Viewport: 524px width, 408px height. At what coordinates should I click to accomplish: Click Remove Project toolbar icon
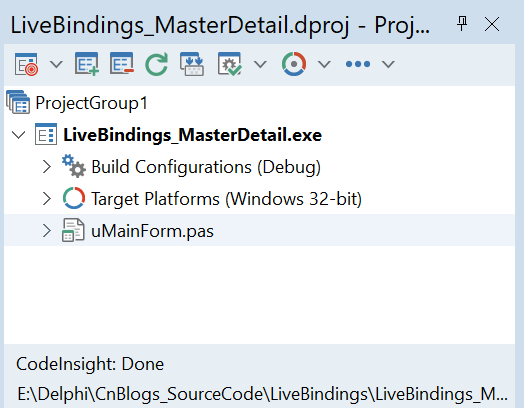(122, 63)
